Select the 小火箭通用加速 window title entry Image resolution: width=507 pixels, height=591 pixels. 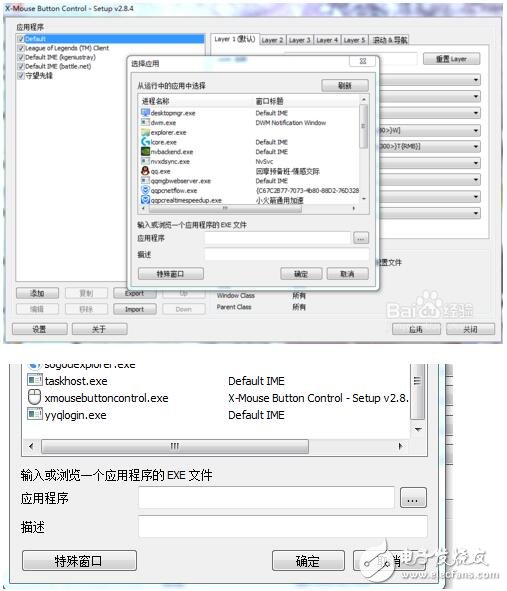point(280,200)
